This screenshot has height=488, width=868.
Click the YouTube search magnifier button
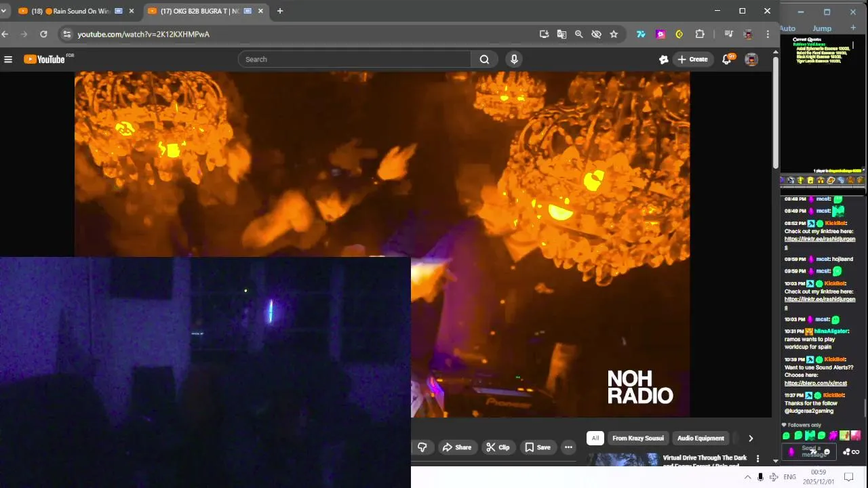484,60
